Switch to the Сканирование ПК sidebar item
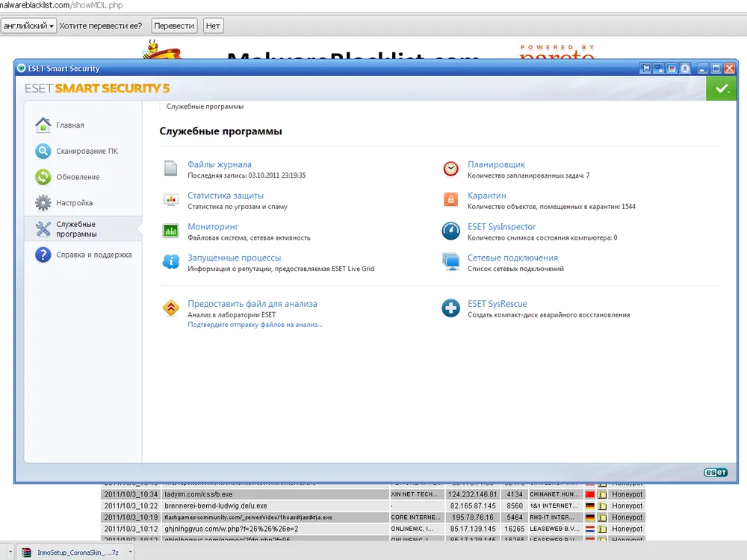 (x=87, y=152)
